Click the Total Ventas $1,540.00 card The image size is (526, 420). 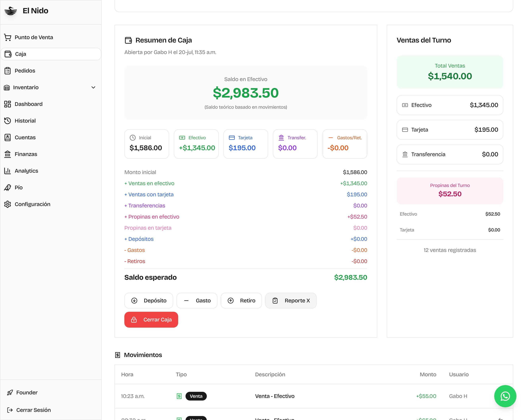(x=450, y=72)
